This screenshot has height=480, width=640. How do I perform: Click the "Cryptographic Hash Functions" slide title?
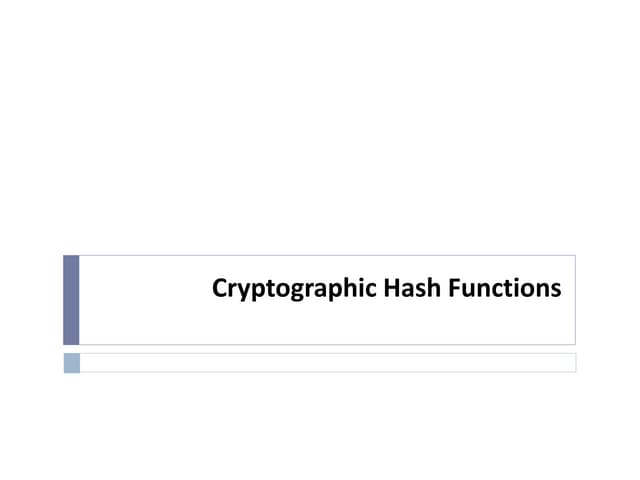click(x=387, y=289)
